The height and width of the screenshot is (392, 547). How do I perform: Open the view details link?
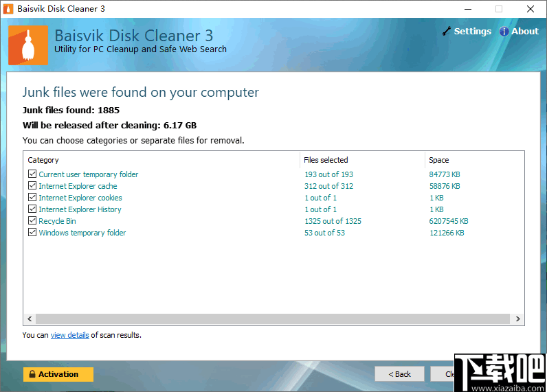(x=70, y=335)
